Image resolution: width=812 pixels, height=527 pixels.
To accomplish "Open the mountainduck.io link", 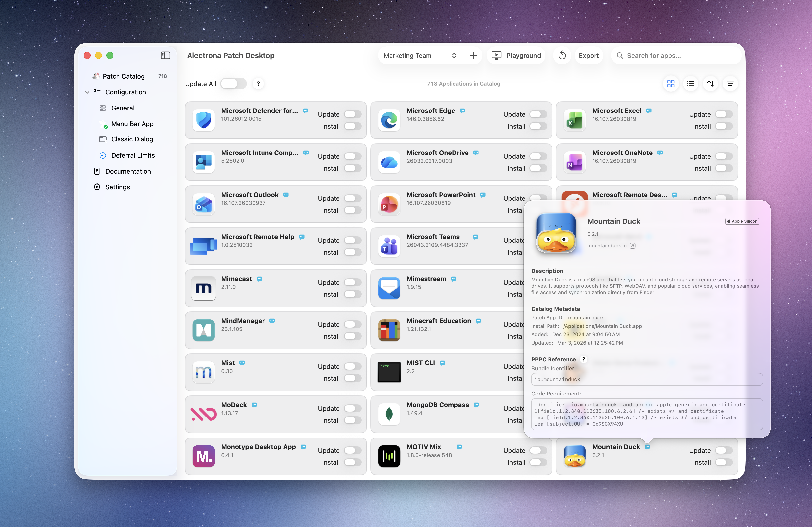I will click(x=607, y=246).
